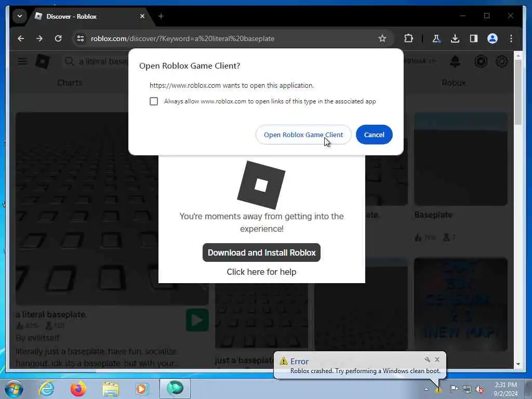Open the Baseplate game title
The width and height of the screenshot is (532, 399).
[x=433, y=215]
